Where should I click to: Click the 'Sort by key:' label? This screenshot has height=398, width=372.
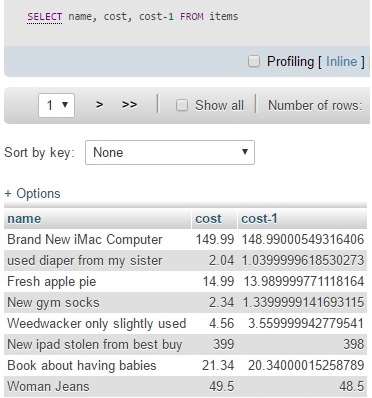(39, 153)
